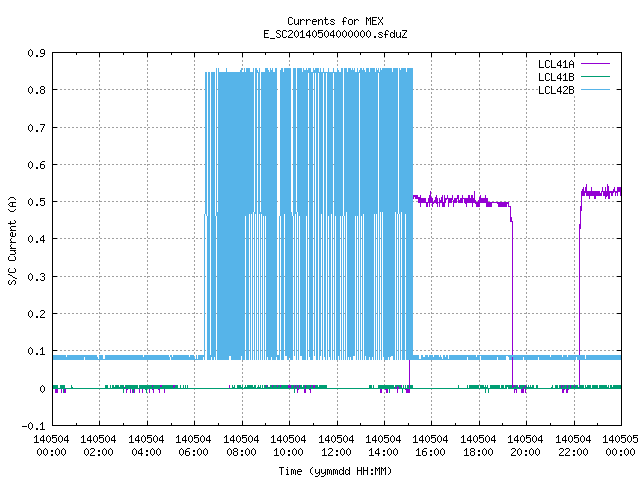The width and height of the screenshot is (640, 480).
Task: Click the dense blue LCL42B switching block
Action: pos(309,214)
